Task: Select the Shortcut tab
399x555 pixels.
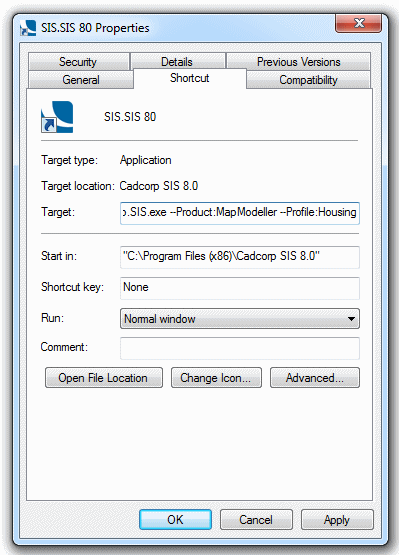Action: (x=189, y=78)
